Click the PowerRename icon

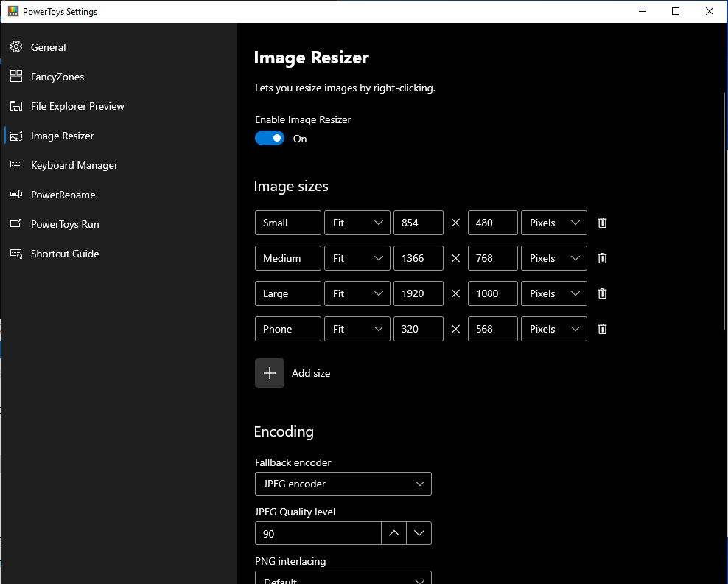(x=16, y=194)
